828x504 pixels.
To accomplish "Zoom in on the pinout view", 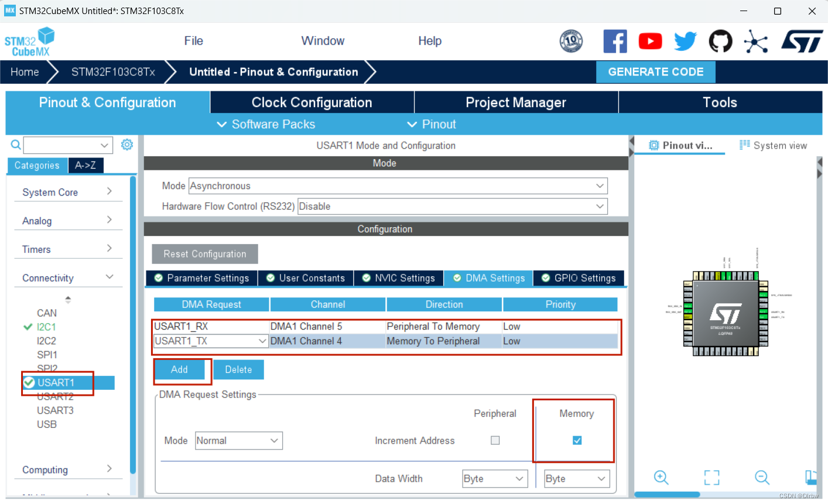I will coord(661,477).
